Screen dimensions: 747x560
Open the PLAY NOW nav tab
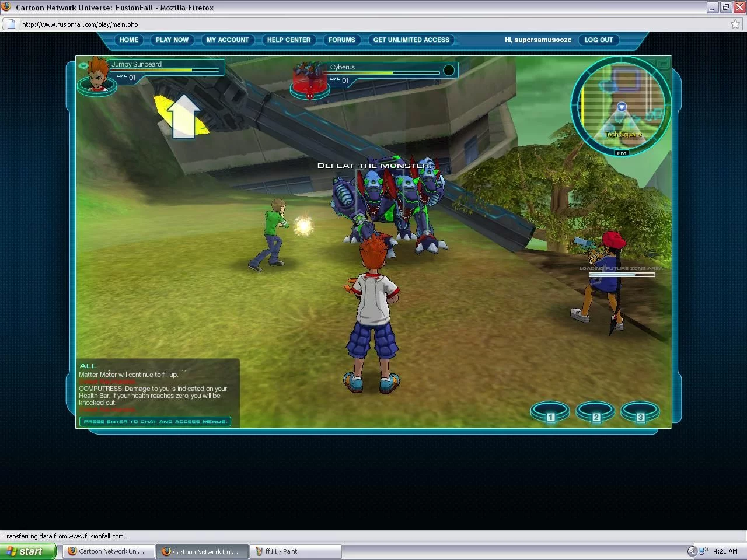click(172, 40)
